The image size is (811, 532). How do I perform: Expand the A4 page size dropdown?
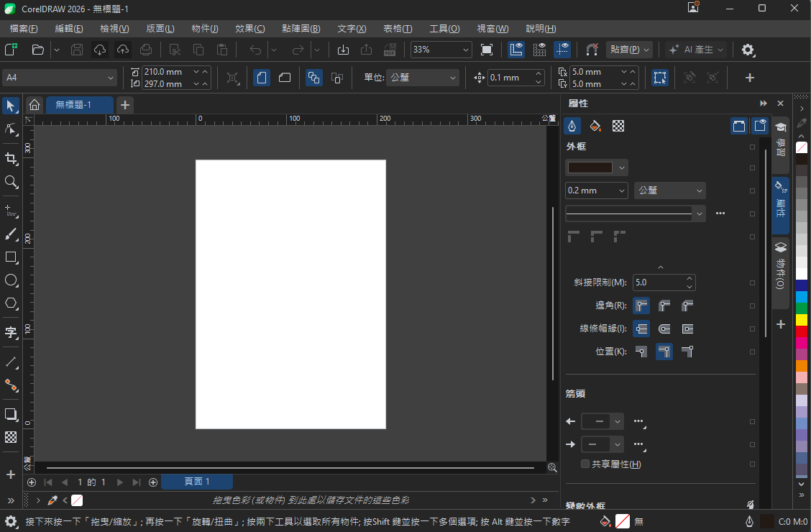tap(60, 78)
